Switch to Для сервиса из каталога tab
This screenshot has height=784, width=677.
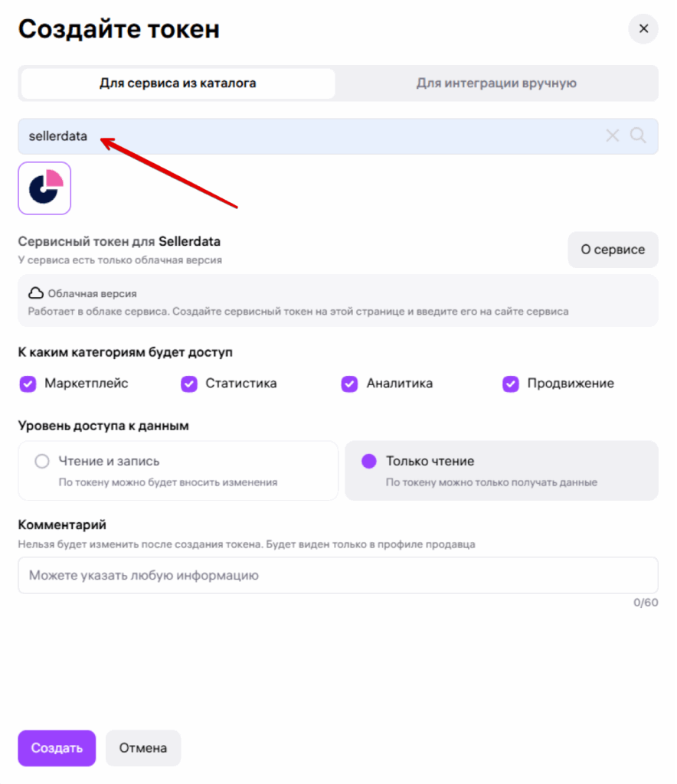click(178, 83)
